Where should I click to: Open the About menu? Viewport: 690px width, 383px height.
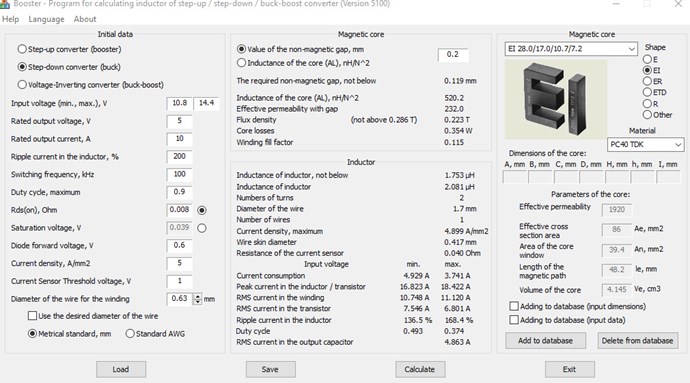click(x=85, y=19)
